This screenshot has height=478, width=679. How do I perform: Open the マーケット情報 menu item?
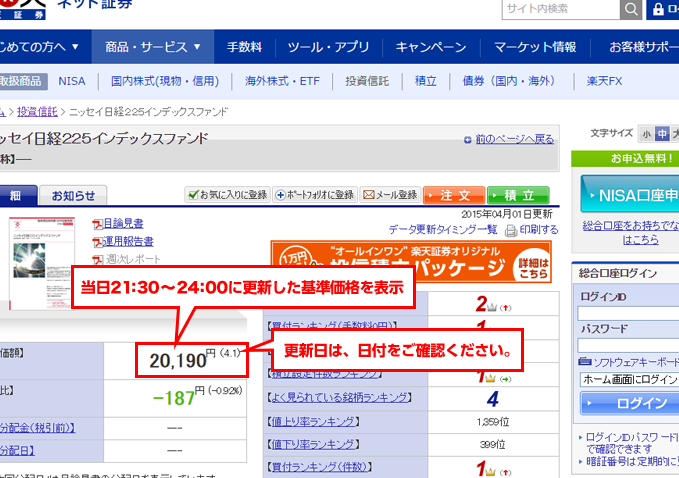coord(535,47)
